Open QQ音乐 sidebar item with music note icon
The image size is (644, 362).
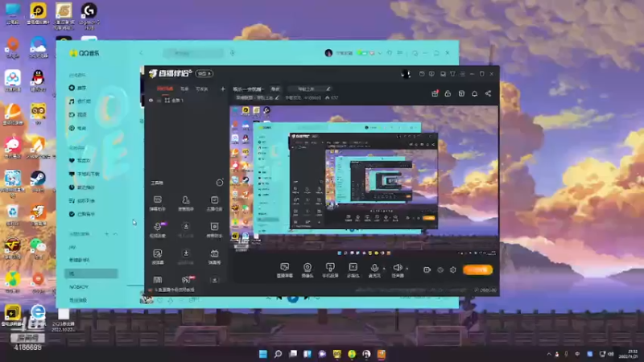pos(80,101)
